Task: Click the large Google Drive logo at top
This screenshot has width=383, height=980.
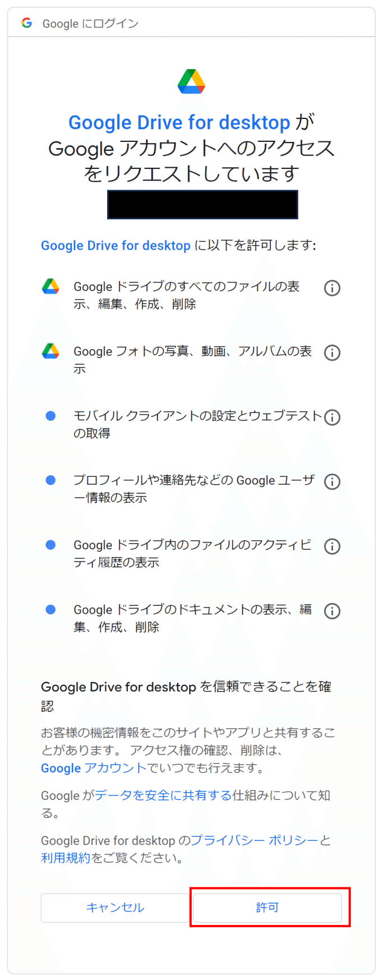Action: click(191, 81)
